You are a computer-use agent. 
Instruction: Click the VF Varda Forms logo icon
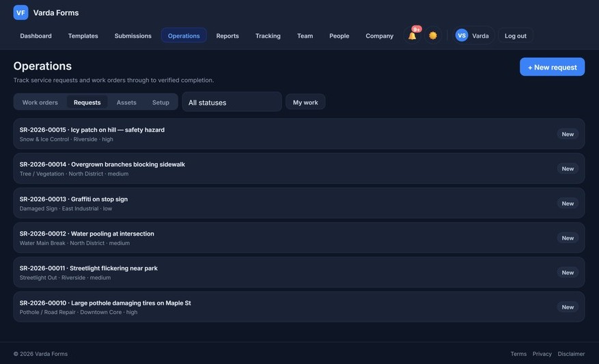coord(20,12)
